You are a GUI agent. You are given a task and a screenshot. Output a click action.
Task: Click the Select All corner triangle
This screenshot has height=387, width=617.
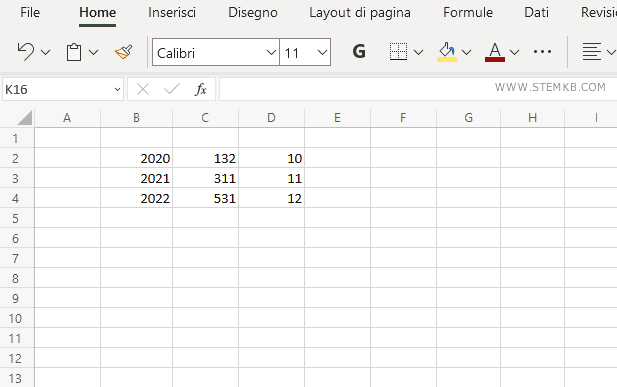[24, 118]
